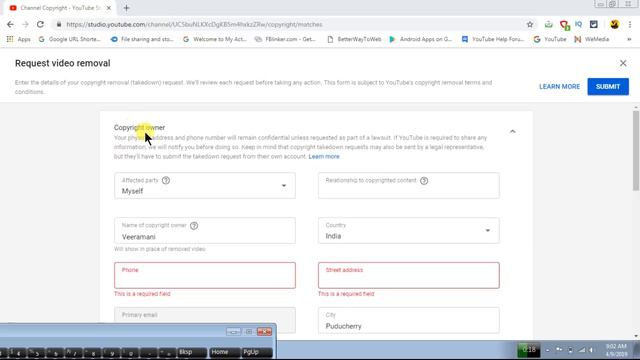
Task: Click the taskbar clock showing 9:02 AM
Action: pos(616,350)
